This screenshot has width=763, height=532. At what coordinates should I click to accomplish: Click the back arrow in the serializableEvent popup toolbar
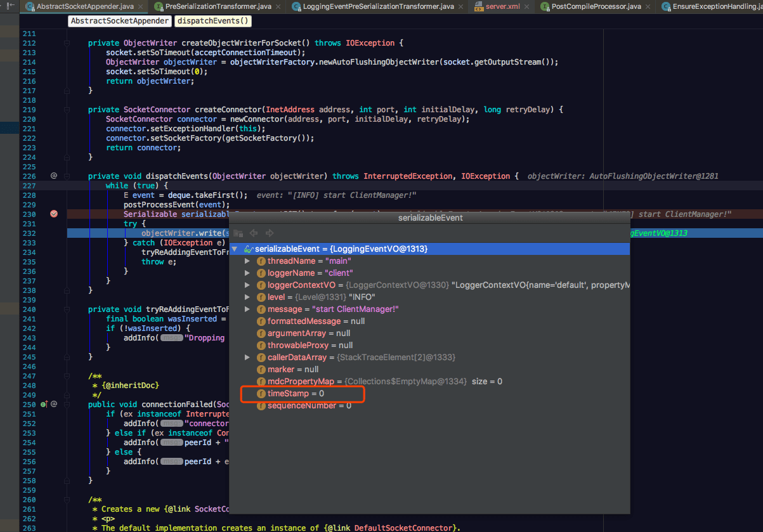pyautogui.click(x=254, y=233)
